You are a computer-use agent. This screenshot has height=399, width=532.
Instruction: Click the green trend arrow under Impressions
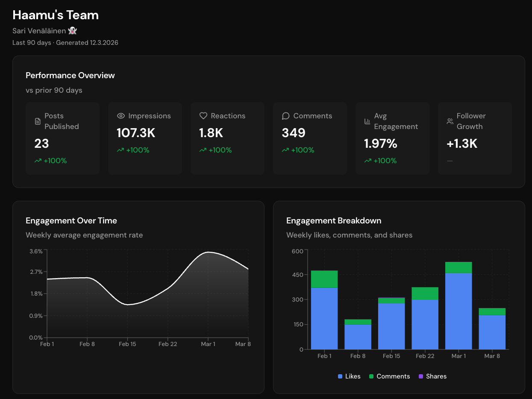(x=120, y=150)
